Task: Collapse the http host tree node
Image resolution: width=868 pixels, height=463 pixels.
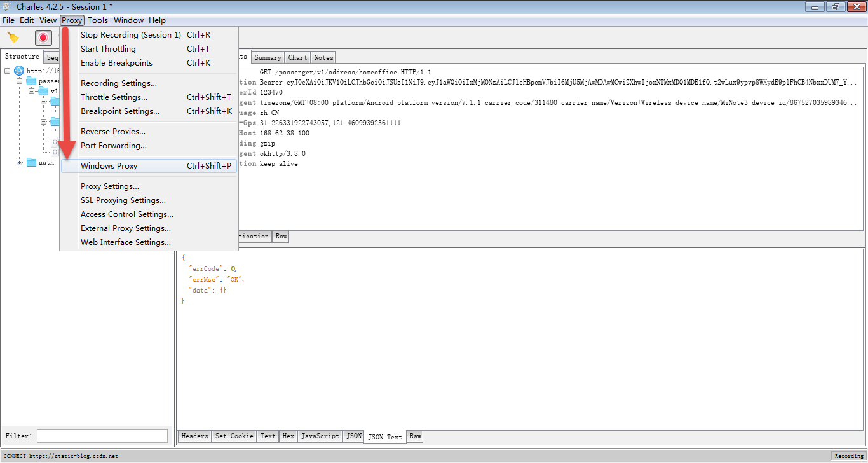Action: click(7, 71)
